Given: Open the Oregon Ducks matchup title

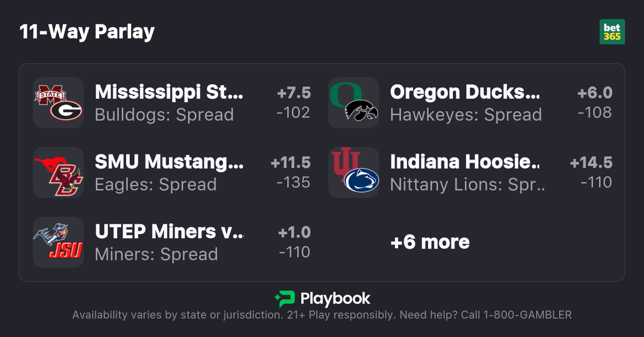Looking at the screenshot, I should tap(464, 92).
